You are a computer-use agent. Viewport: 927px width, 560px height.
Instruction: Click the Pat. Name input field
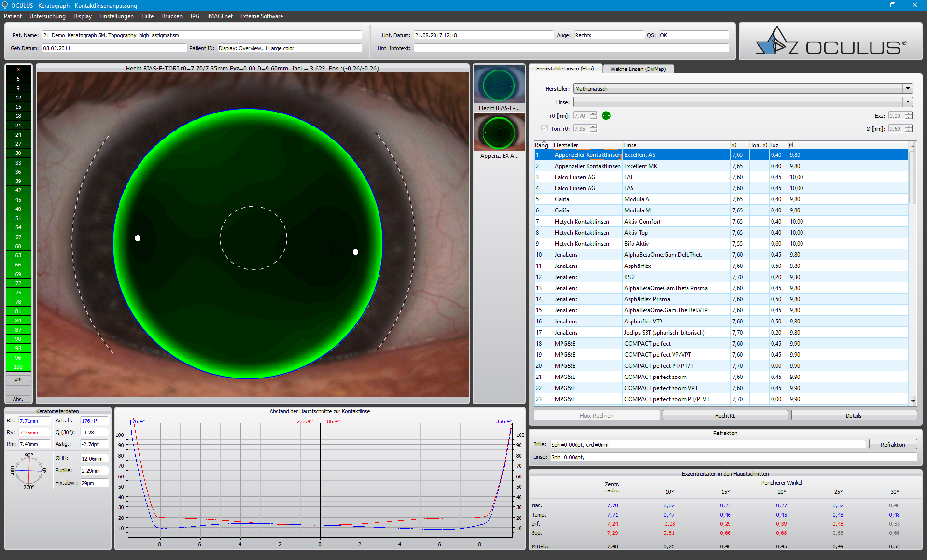tap(202, 35)
